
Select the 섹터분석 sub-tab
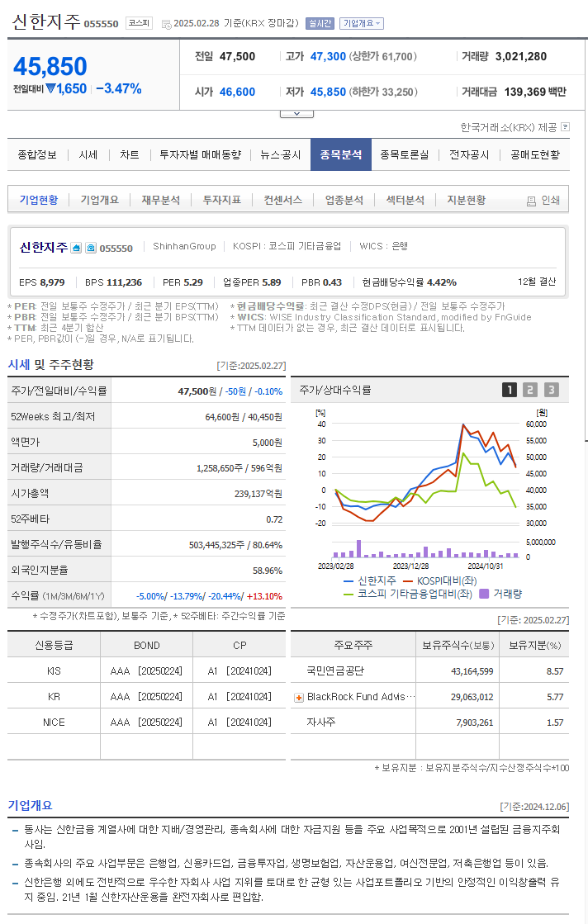405,200
